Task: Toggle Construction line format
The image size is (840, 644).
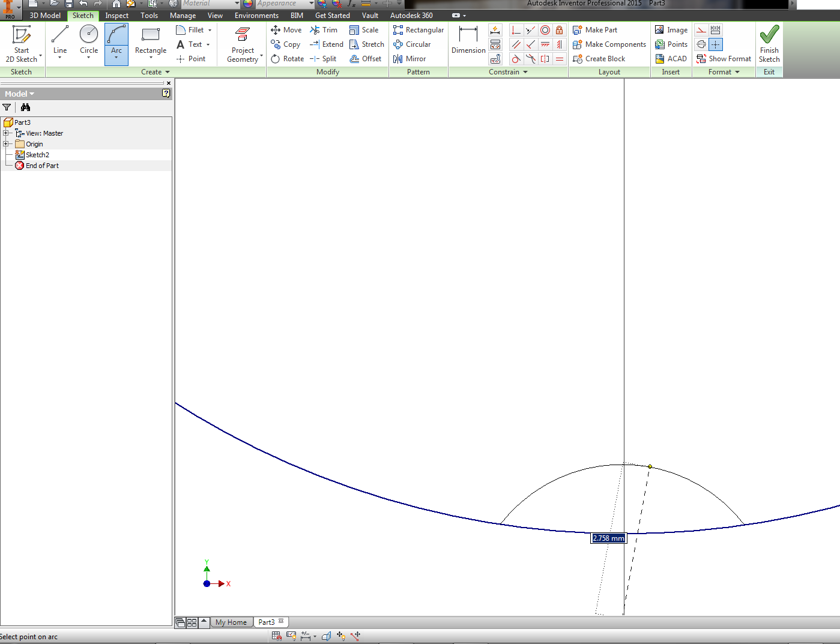Action: tap(701, 30)
